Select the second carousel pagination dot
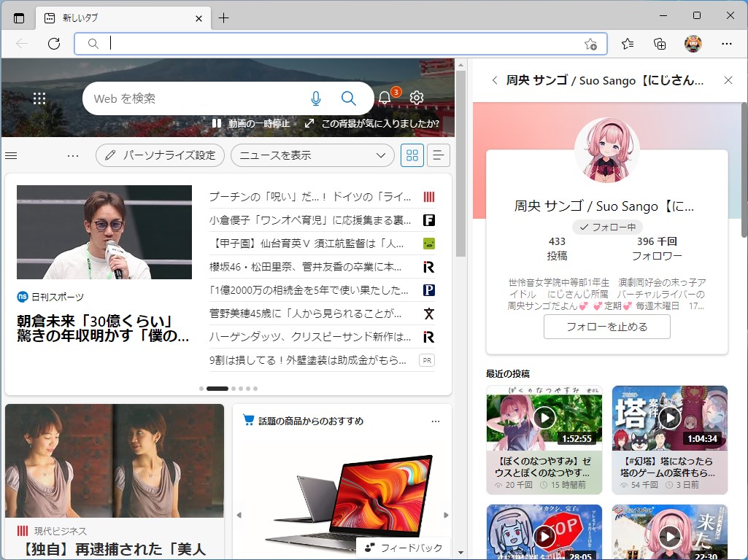Screen dimensions: 748x560 (x=216, y=389)
